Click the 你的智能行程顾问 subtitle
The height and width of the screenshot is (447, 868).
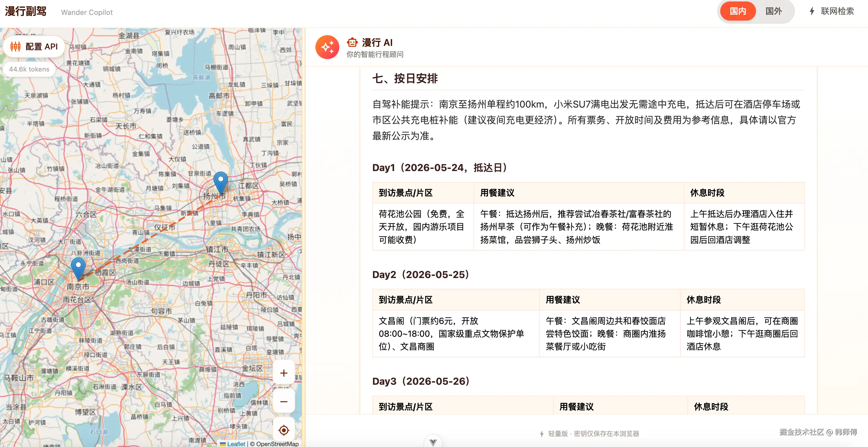pos(375,54)
